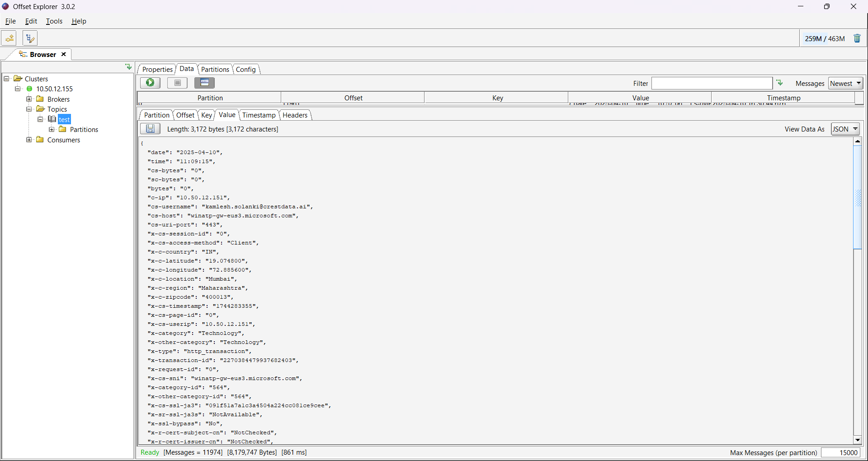
Task: Click the Clusters folder icon
Action: [18, 79]
